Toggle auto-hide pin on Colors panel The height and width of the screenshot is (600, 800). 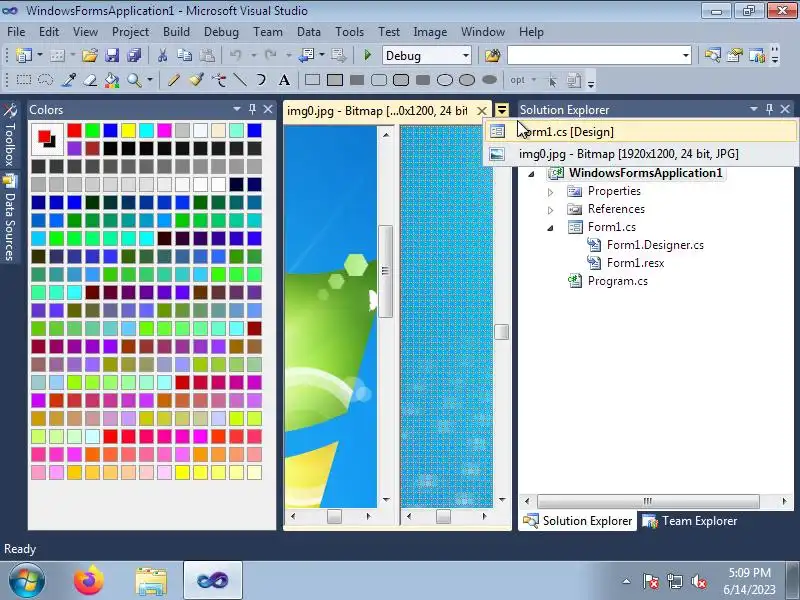pos(252,109)
